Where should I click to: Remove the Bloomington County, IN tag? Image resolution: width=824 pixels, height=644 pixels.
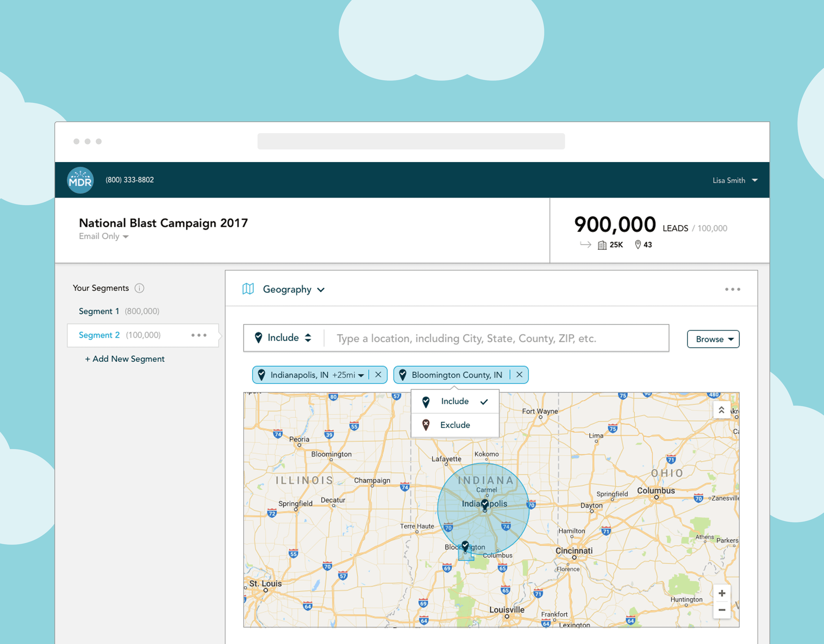point(520,375)
